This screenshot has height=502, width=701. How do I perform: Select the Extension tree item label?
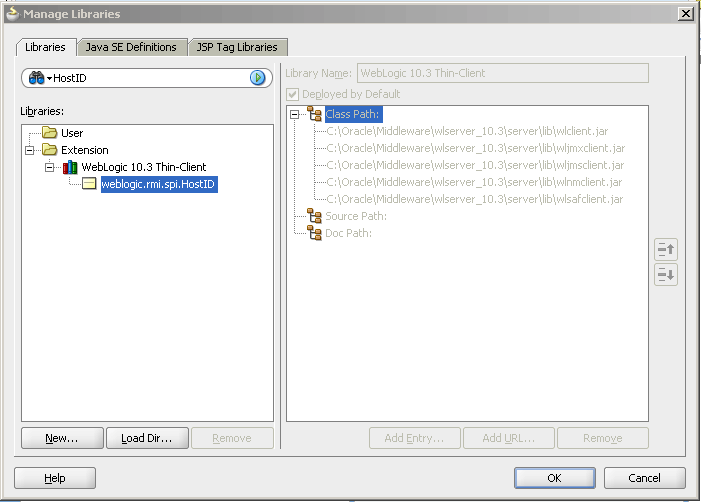click(85, 150)
